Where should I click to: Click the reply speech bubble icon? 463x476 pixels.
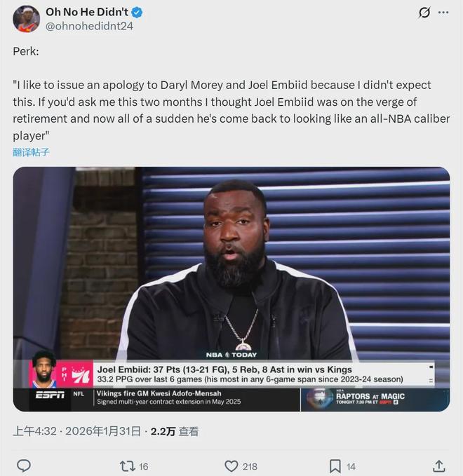(23, 465)
